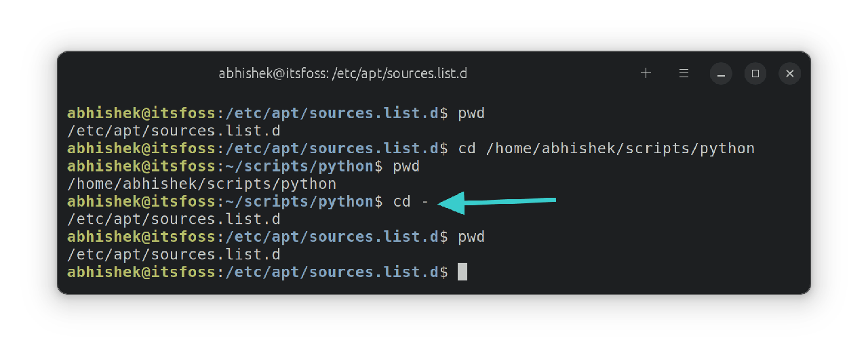Place focus on the blinking cursor block
The width and height of the screenshot is (868, 357).
pyautogui.click(x=462, y=272)
